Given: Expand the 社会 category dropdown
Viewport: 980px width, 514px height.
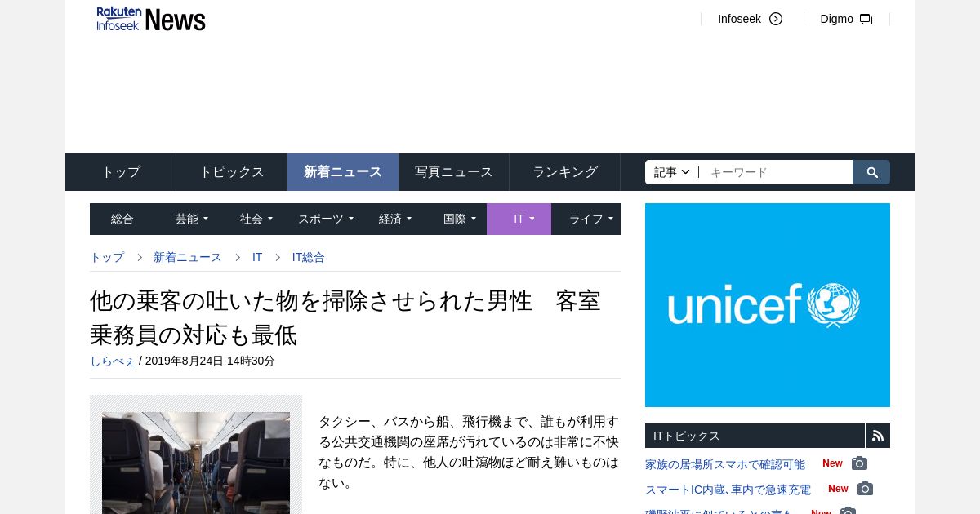Looking at the screenshot, I should 256,219.
